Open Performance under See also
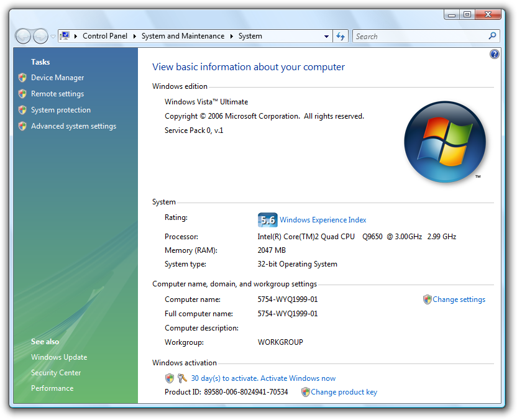This screenshot has height=420, width=517. pyautogui.click(x=52, y=388)
